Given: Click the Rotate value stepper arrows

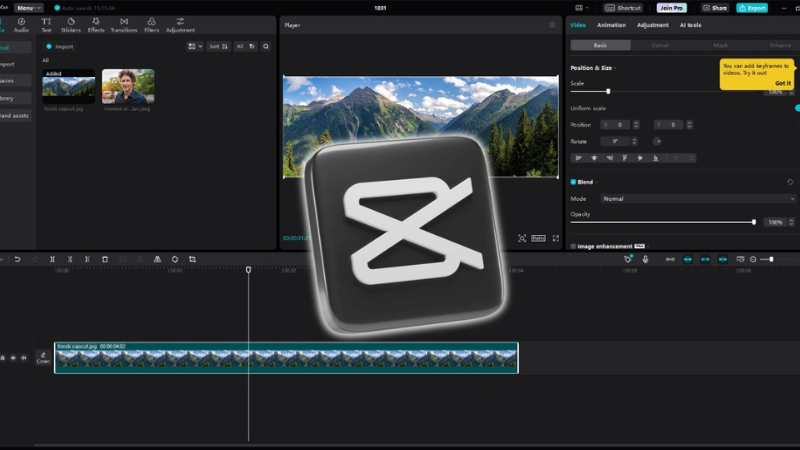Looking at the screenshot, I should point(634,141).
